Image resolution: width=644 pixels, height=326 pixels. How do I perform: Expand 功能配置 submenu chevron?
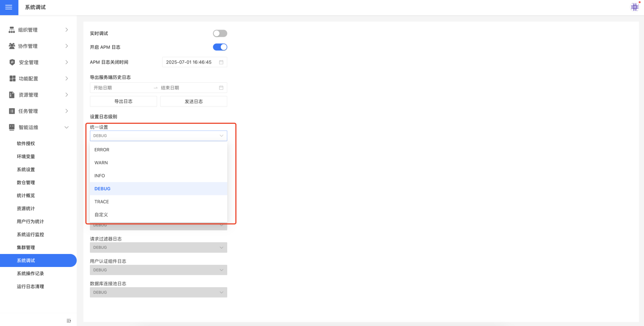[x=67, y=79]
